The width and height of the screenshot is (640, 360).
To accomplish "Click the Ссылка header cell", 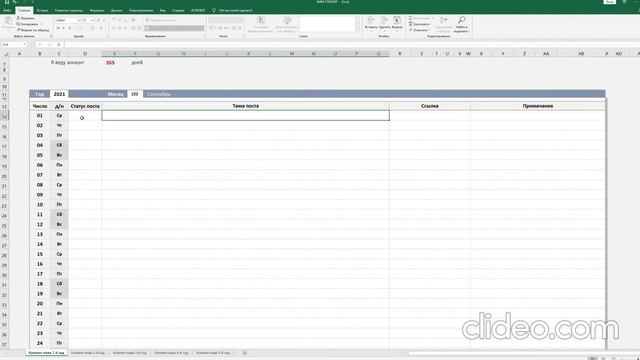I will pos(429,106).
